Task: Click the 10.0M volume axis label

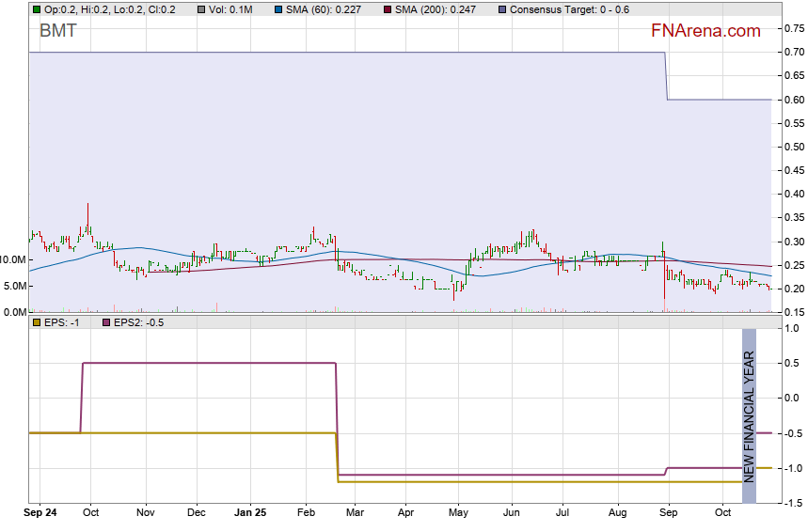Action: 13,259
